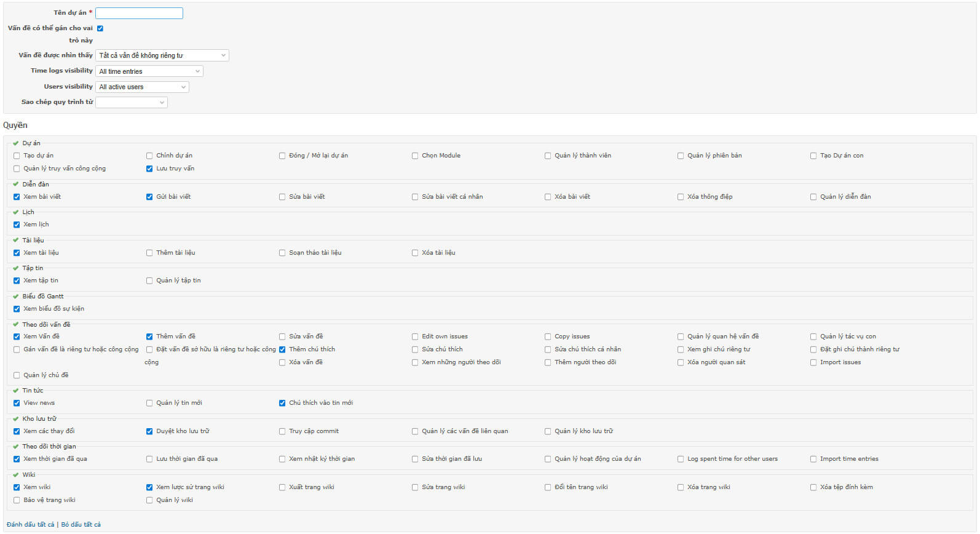Screen dimensions: 980x534
Task: Tick the Quản lý thành viên checkbox
Action: tap(548, 156)
